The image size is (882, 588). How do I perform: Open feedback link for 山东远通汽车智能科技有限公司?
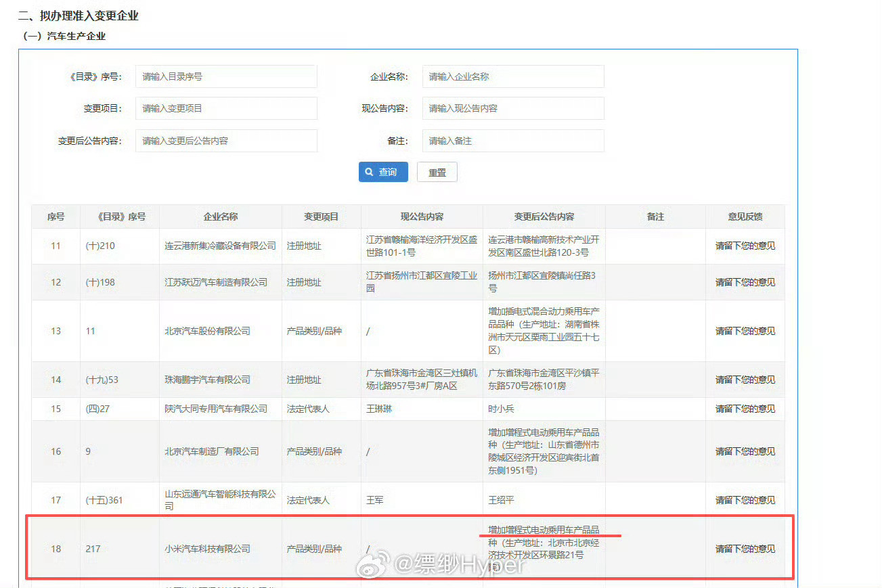tap(745, 500)
